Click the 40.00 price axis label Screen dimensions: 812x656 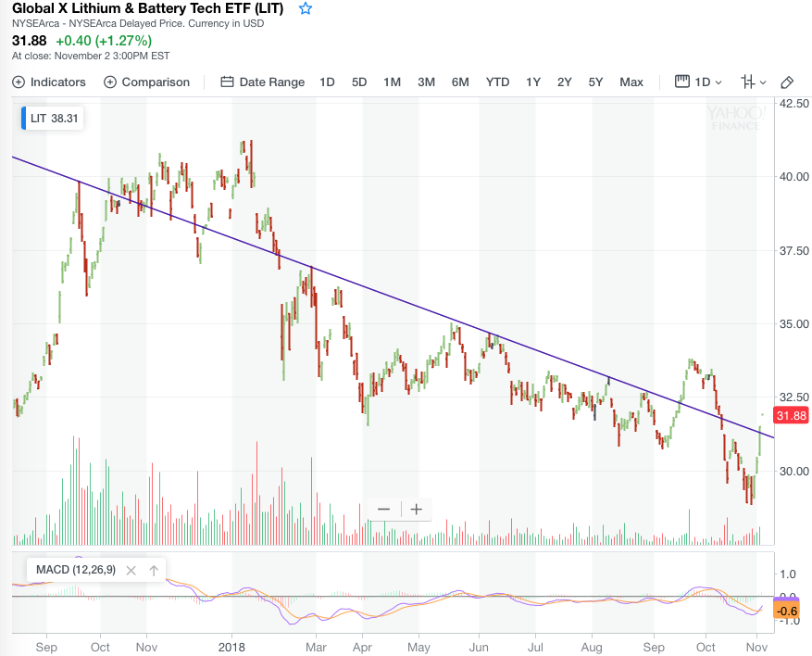(793, 177)
